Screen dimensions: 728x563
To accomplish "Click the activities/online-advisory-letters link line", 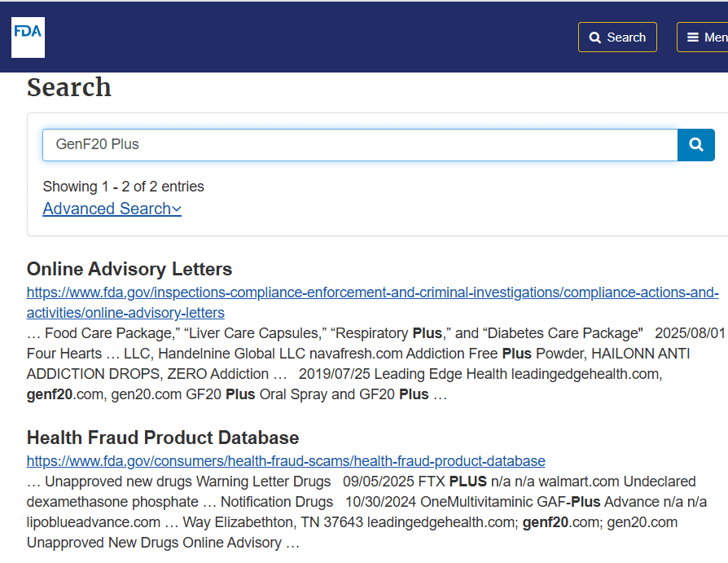I will click(x=125, y=313).
